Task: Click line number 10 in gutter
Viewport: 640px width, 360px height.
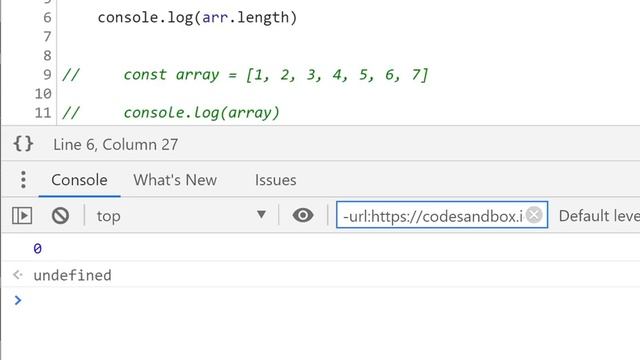Action: point(43,93)
